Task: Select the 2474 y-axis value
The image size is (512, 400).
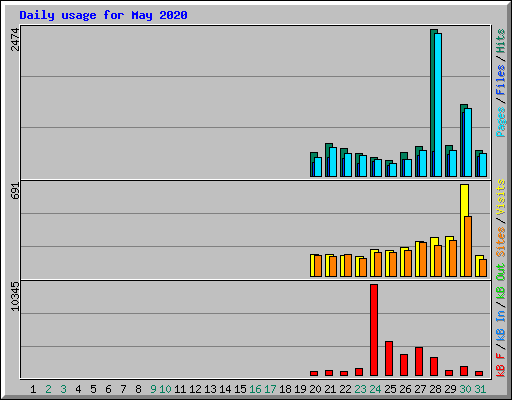Action: tap(15, 40)
